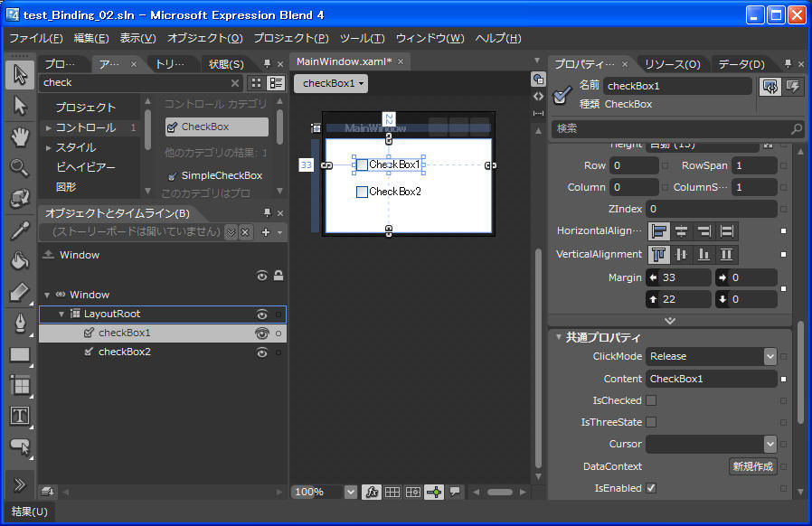The width and height of the screenshot is (812, 526).
Task: Choose the Zoom magnifier tool
Action: point(19,167)
